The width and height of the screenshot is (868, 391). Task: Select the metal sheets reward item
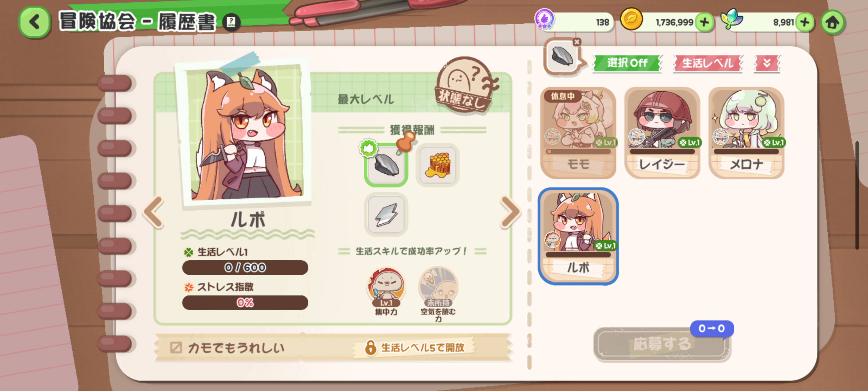pyautogui.click(x=386, y=214)
